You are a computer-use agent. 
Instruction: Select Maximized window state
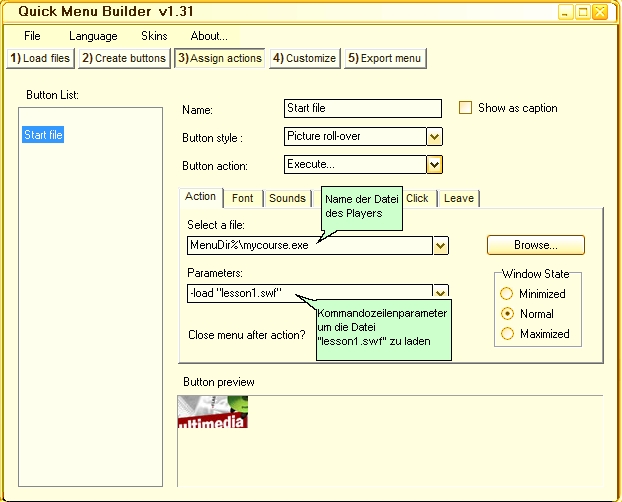coord(507,334)
